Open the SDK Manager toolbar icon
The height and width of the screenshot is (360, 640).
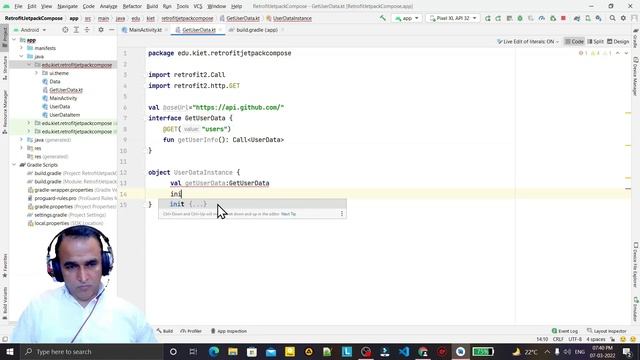tap(598, 18)
